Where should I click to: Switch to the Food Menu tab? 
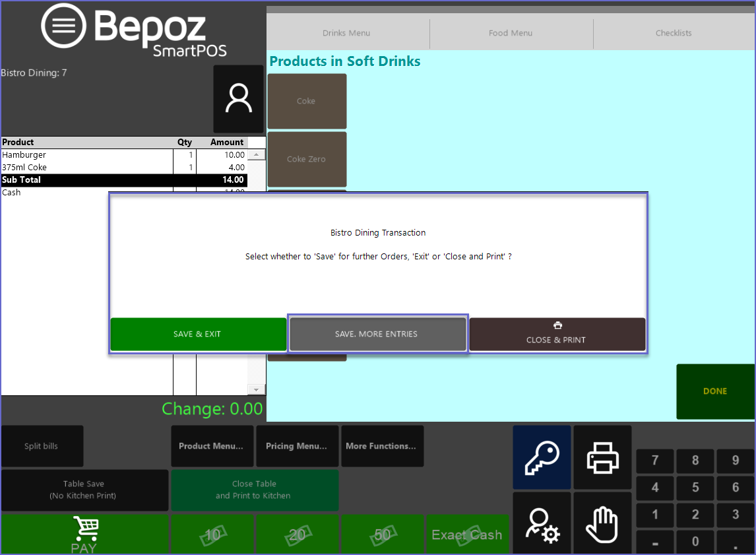(511, 33)
